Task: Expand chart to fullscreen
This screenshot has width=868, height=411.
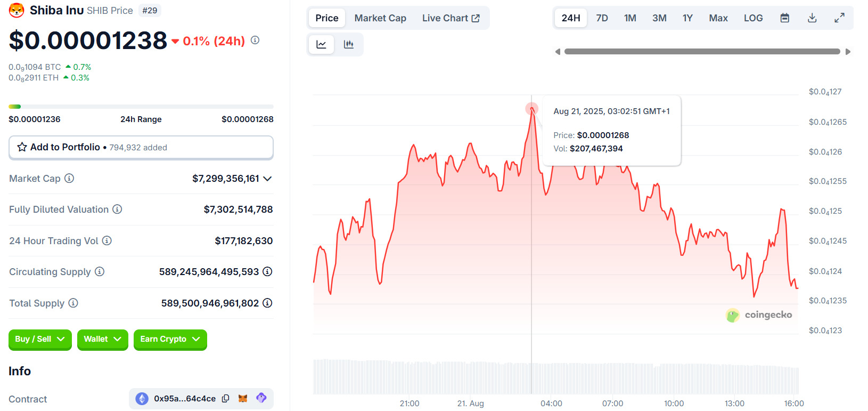Action: point(839,18)
